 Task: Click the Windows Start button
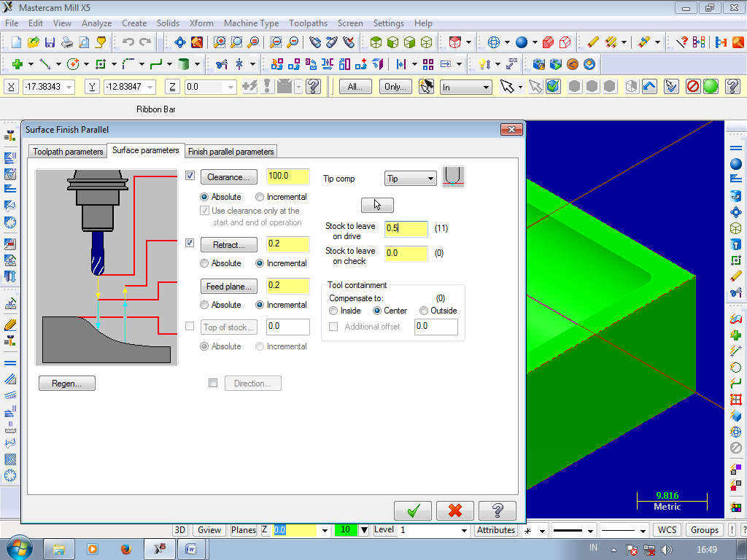coord(19,548)
